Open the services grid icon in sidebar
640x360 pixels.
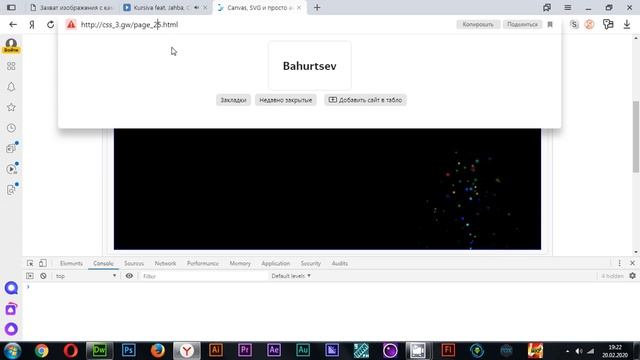11,66
